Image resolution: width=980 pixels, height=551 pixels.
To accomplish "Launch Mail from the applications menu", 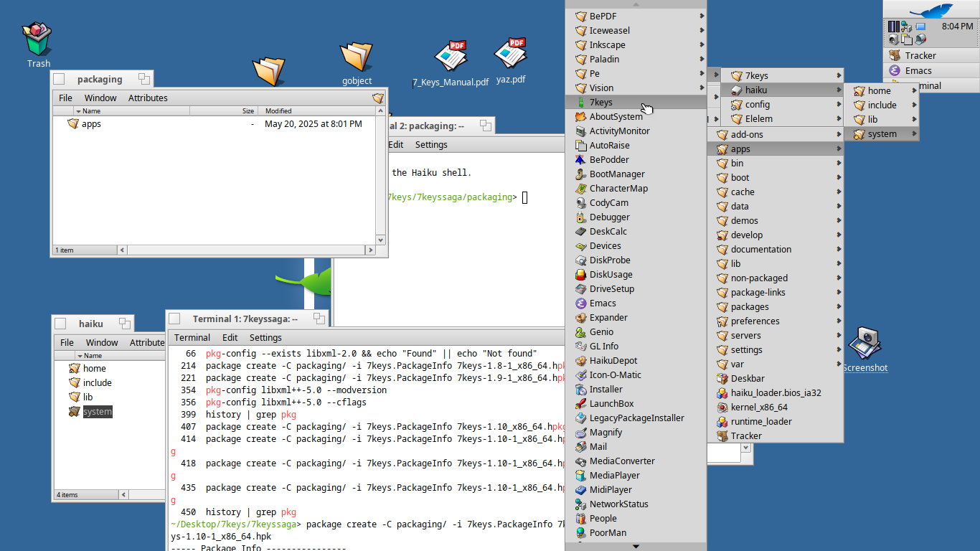I will coord(636,447).
